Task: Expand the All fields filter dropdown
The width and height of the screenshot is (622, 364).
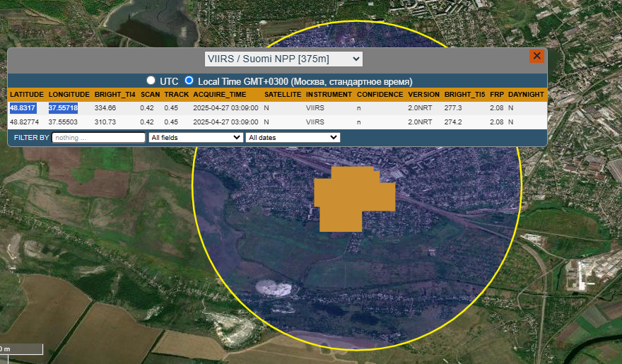Action: point(195,137)
